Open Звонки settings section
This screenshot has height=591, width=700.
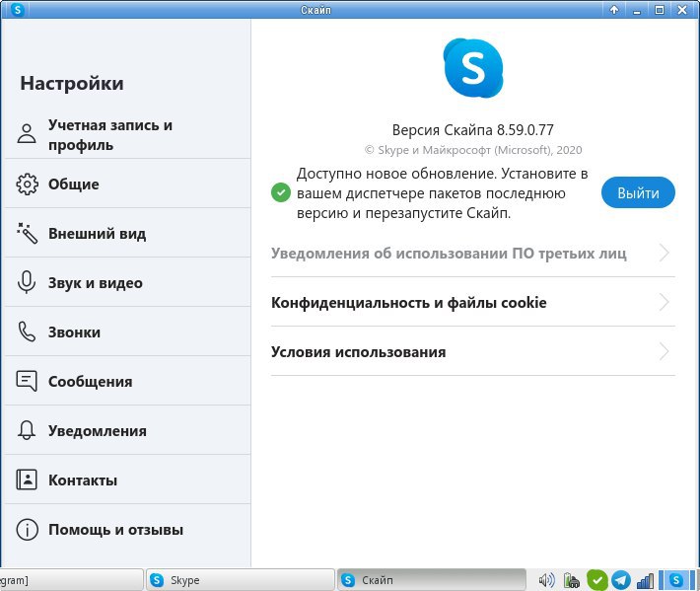pos(128,332)
